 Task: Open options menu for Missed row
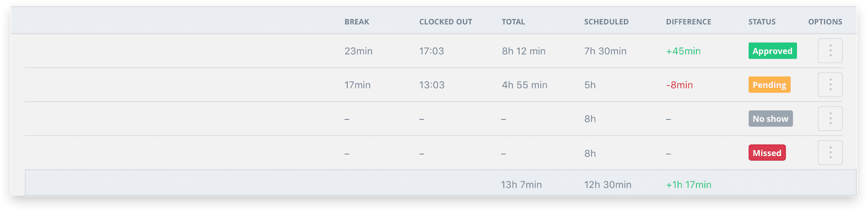(830, 152)
